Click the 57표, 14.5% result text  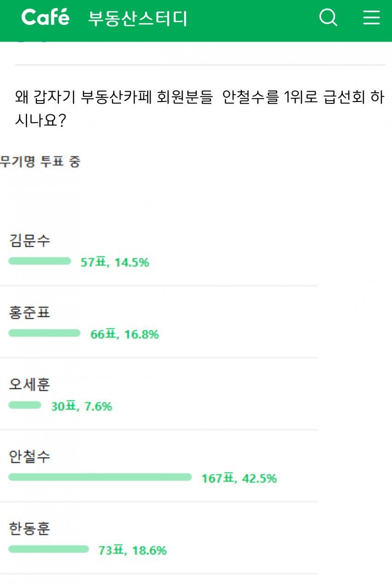[x=115, y=262]
